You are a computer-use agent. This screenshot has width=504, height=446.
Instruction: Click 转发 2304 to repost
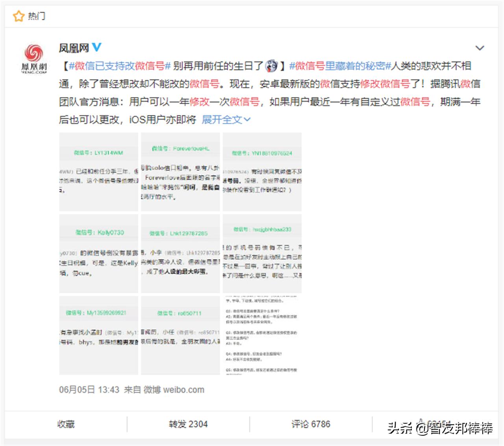[x=189, y=424]
